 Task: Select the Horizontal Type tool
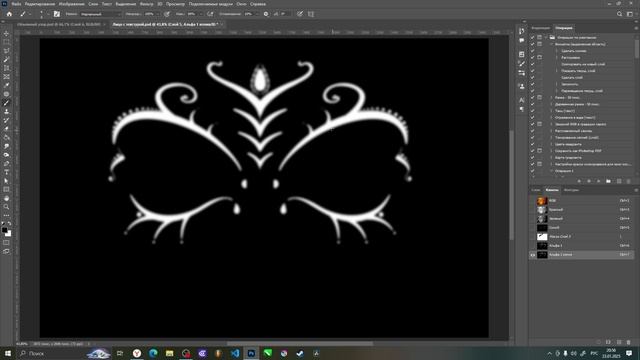click(x=6, y=172)
